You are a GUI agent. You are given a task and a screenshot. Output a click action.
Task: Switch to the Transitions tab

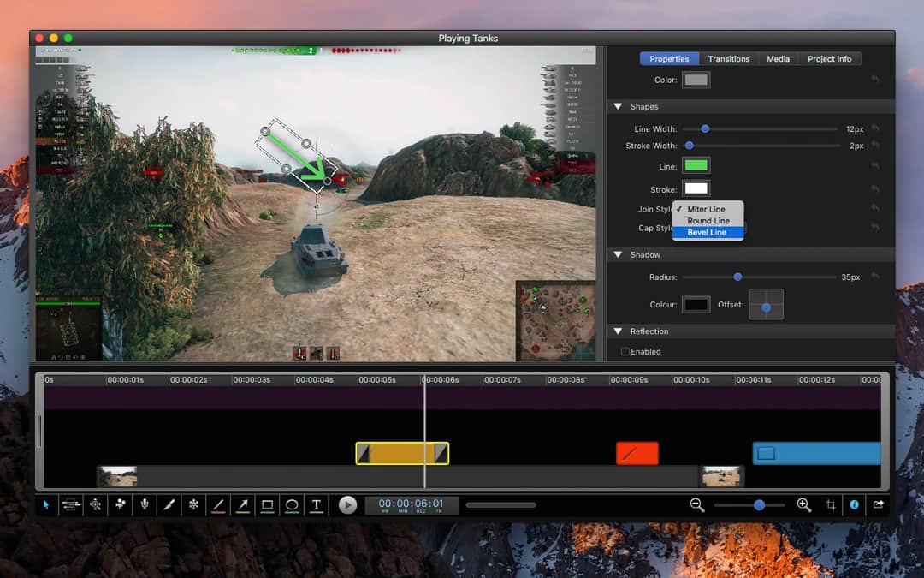(728, 58)
